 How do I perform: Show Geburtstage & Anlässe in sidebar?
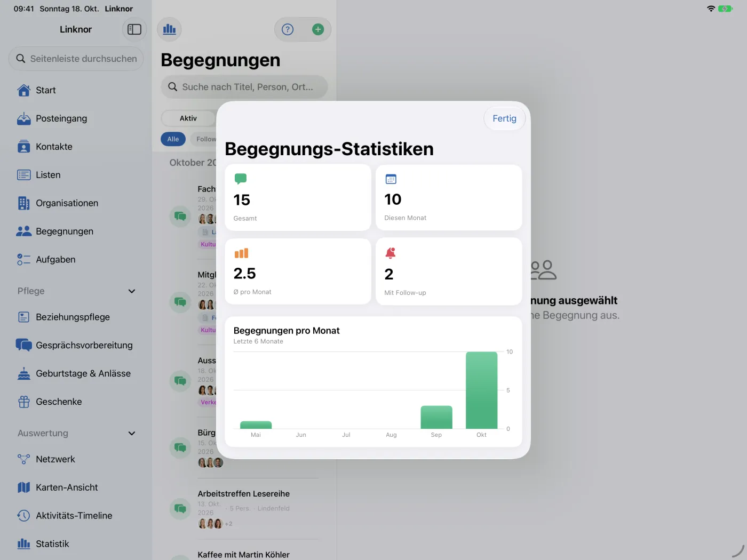[x=76, y=373]
